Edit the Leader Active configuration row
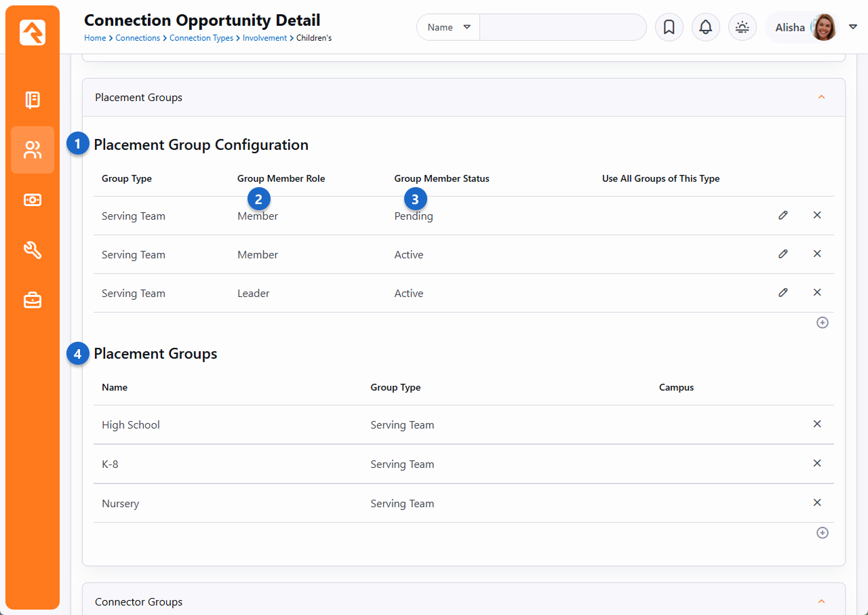 click(x=783, y=293)
